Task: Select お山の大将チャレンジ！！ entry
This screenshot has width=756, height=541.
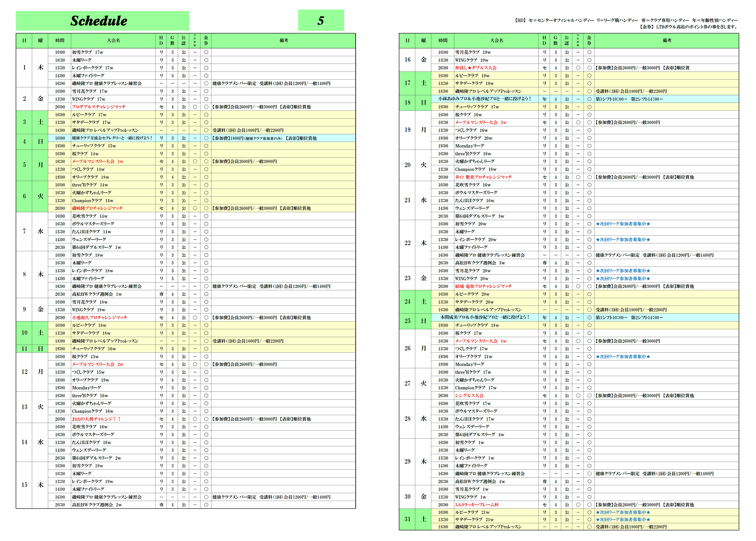Action: (96, 419)
